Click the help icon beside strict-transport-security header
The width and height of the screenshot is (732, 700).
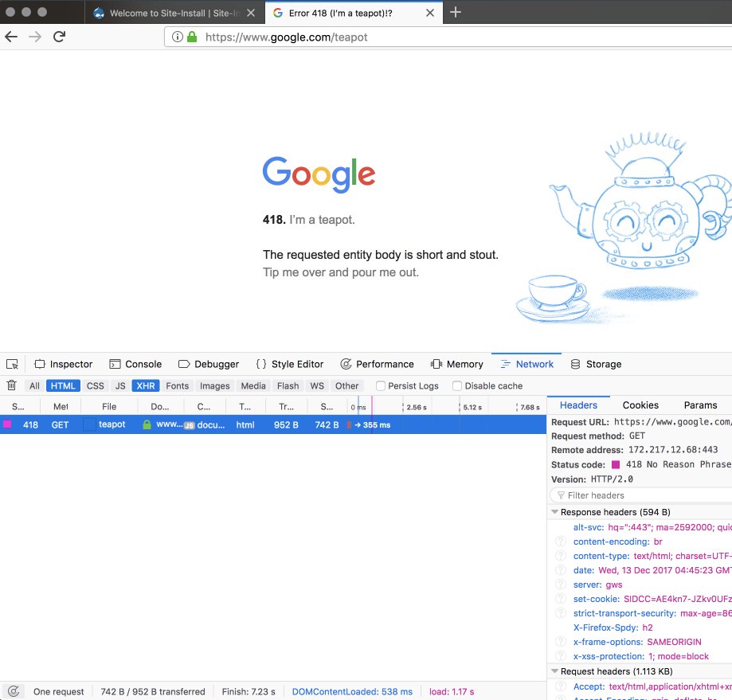(561, 613)
